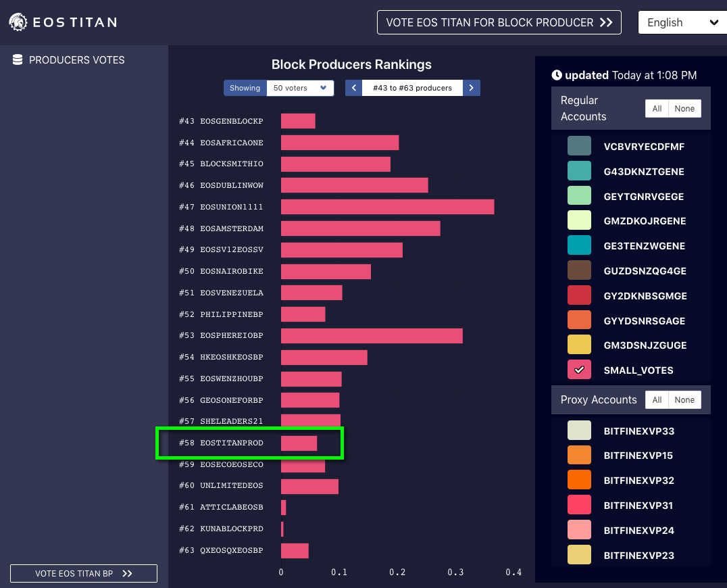The image size is (727, 588).
Task: Toggle GYYDSNRSGAGE account swatch
Action: (x=579, y=320)
